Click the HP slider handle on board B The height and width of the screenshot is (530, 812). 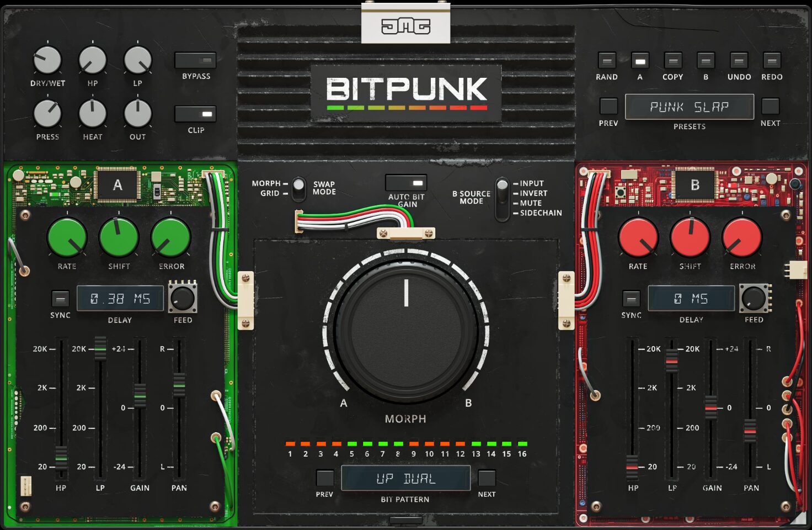632,467
